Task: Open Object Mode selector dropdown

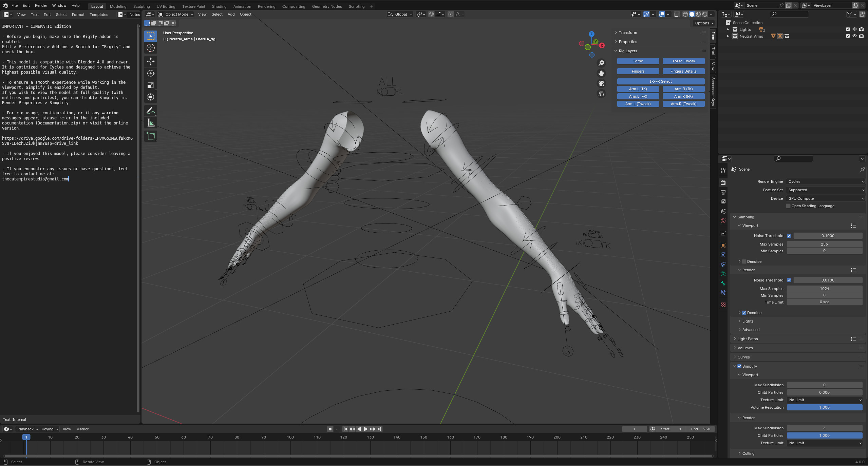Action: (x=176, y=14)
